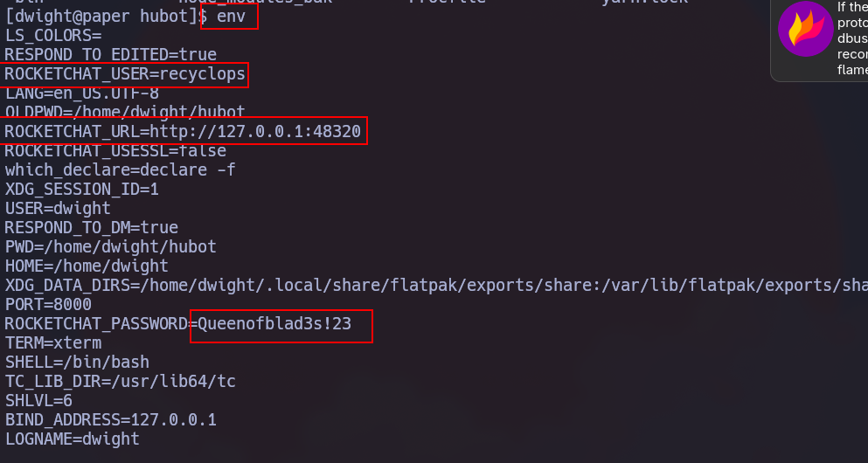Select the PWD=/home/dwight/hubot line
The image size is (868, 463).
click(x=111, y=246)
